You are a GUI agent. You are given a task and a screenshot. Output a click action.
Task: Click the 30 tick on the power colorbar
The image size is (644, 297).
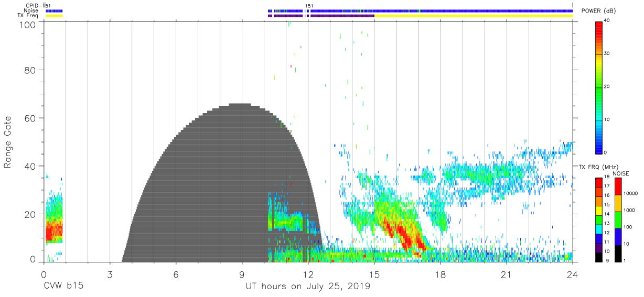(607, 54)
